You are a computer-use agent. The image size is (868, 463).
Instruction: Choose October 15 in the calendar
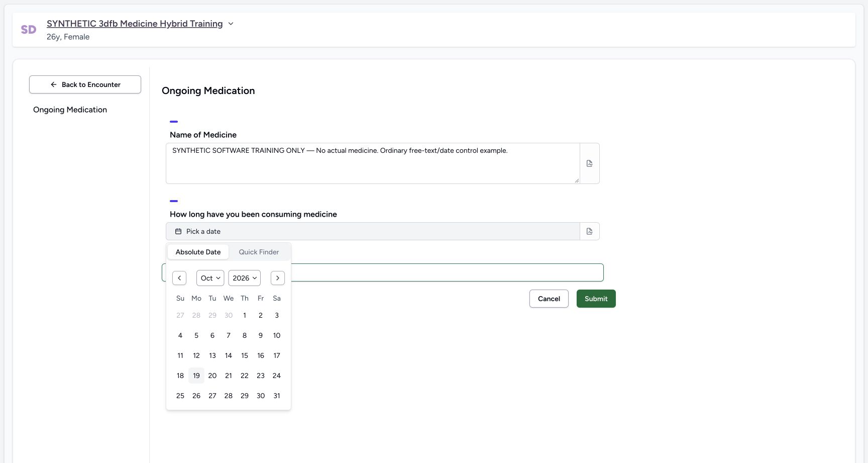tap(245, 355)
